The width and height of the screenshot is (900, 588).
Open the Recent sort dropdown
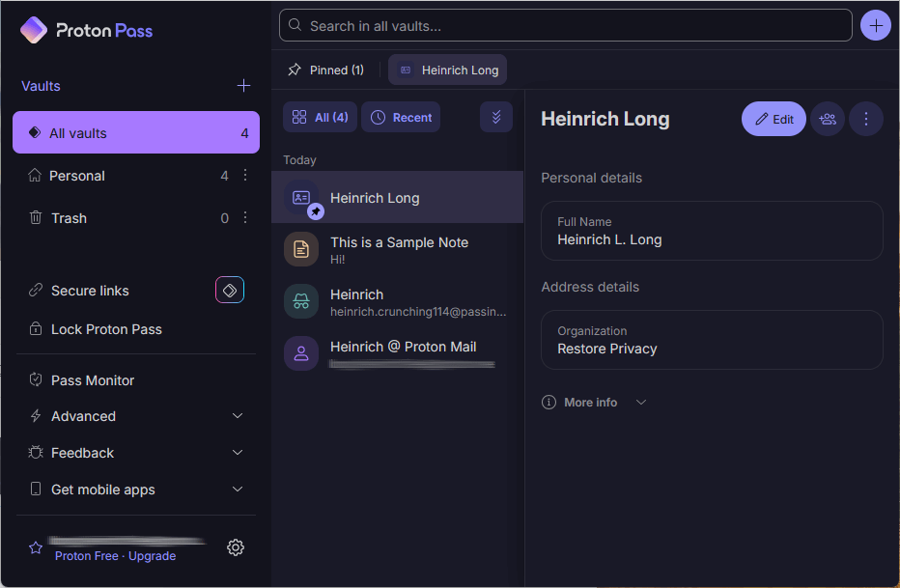(x=401, y=117)
